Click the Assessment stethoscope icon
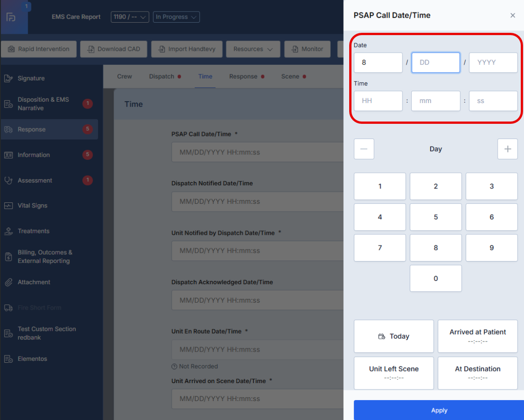 point(8,181)
